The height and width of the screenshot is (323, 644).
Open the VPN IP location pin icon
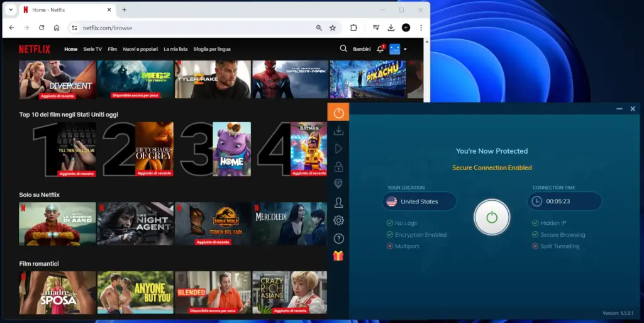338,184
